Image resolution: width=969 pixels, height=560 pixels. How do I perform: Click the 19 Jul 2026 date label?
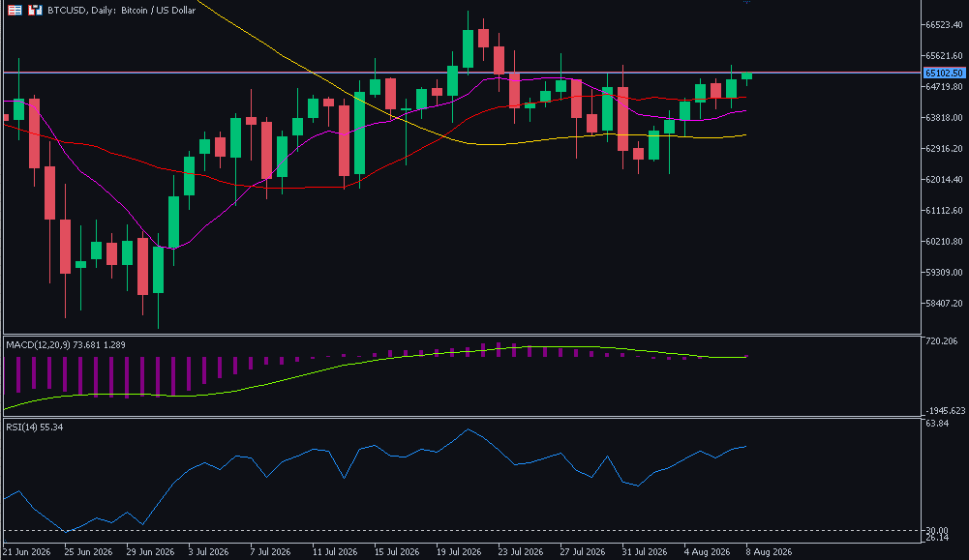[458, 551]
